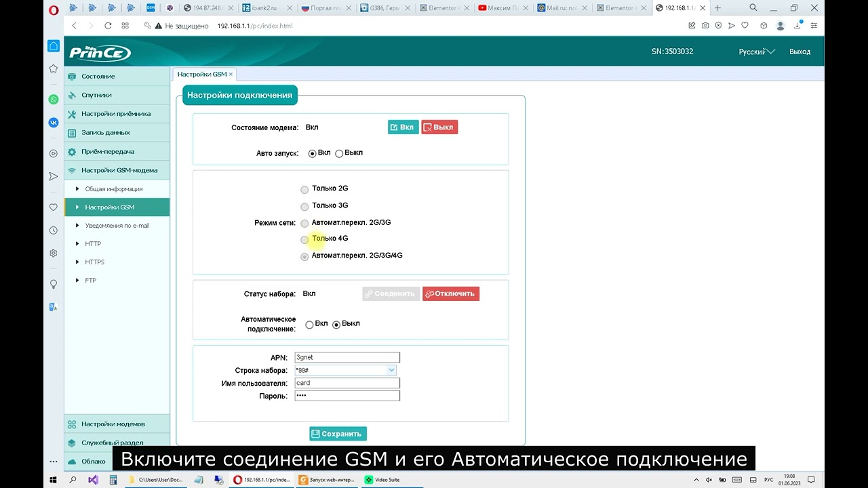Open the HTTP sub-item
The width and height of the screenshot is (868, 488).
pyautogui.click(x=93, y=244)
